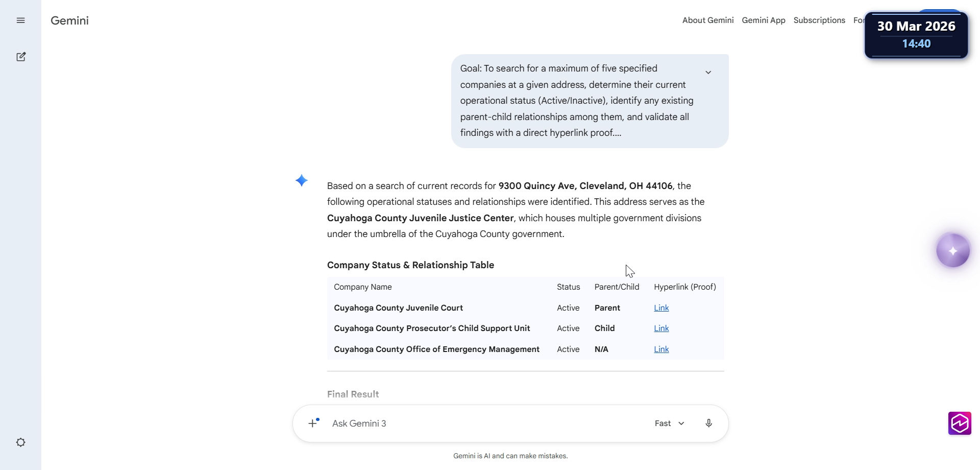The width and height of the screenshot is (980, 470).
Task: Click the Company Name column header
Action: [363, 287]
